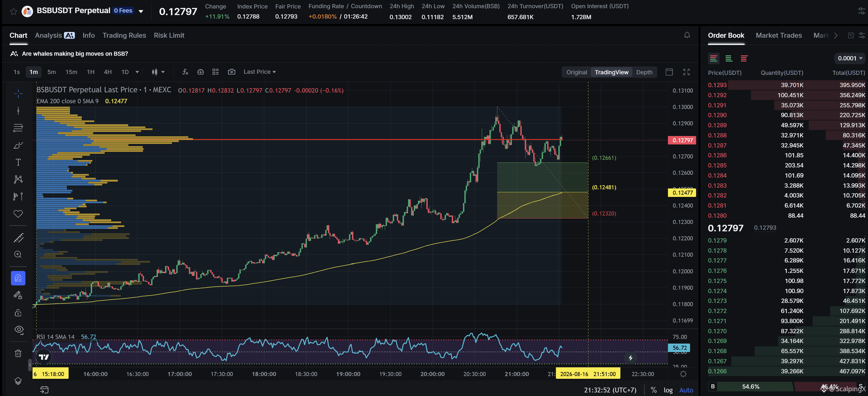Activate the zoom in tool

[x=18, y=255]
